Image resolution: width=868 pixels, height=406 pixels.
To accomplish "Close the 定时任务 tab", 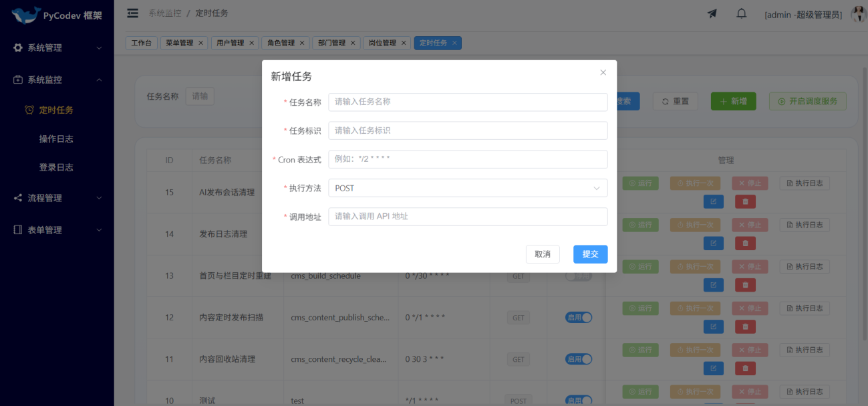I will pos(455,43).
